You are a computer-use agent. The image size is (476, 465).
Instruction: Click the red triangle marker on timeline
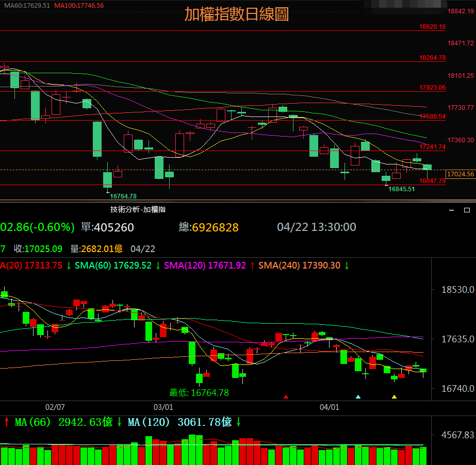click(286, 397)
